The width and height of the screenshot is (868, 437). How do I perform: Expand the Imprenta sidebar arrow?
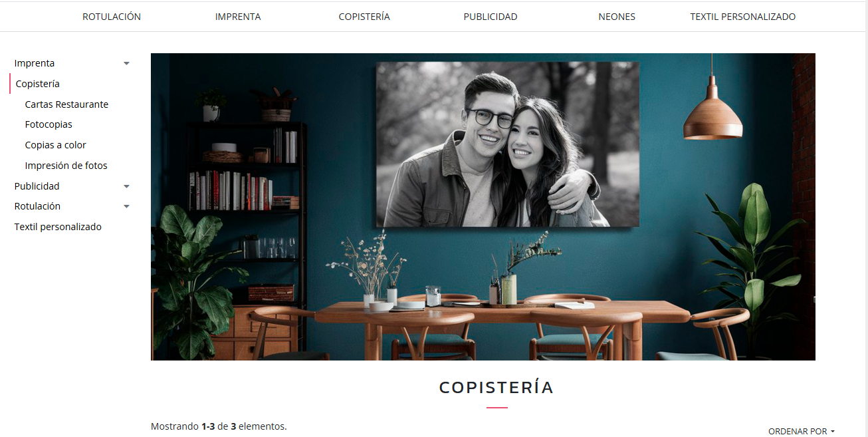126,64
